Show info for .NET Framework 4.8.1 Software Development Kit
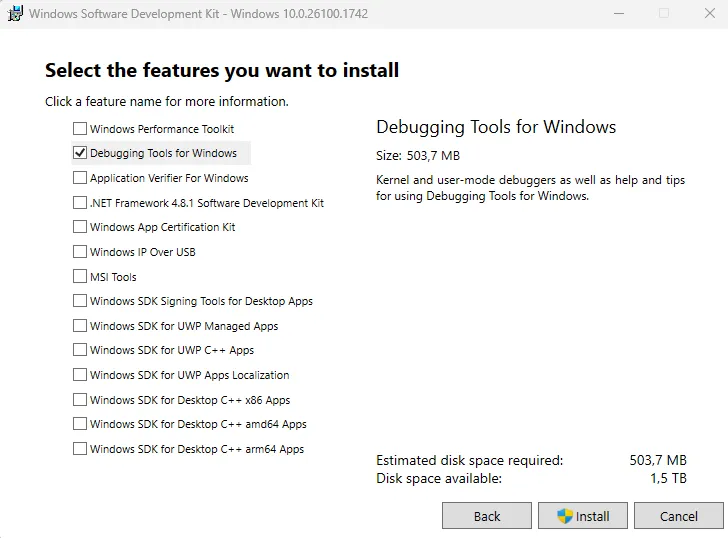728x538 pixels. [x=207, y=203]
